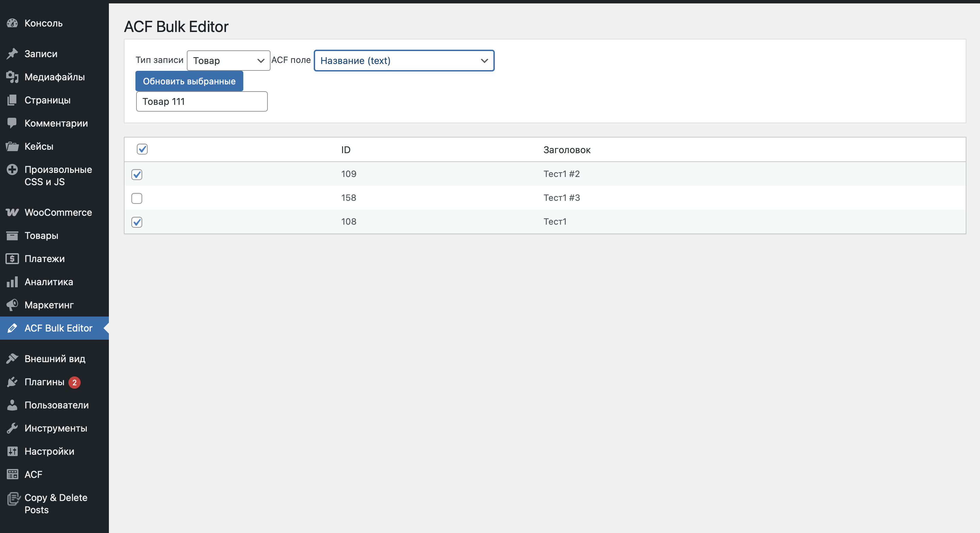Uncheck the row with ID 108
Viewport: 980px width, 533px height.
coord(137,222)
